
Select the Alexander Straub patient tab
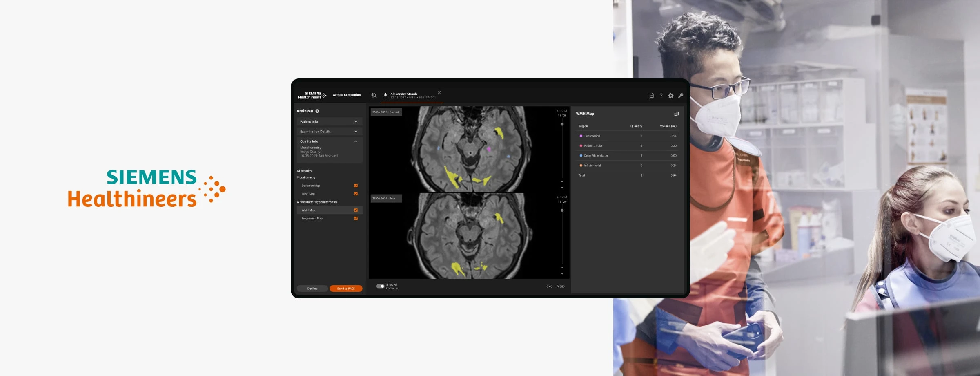pos(412,96)
